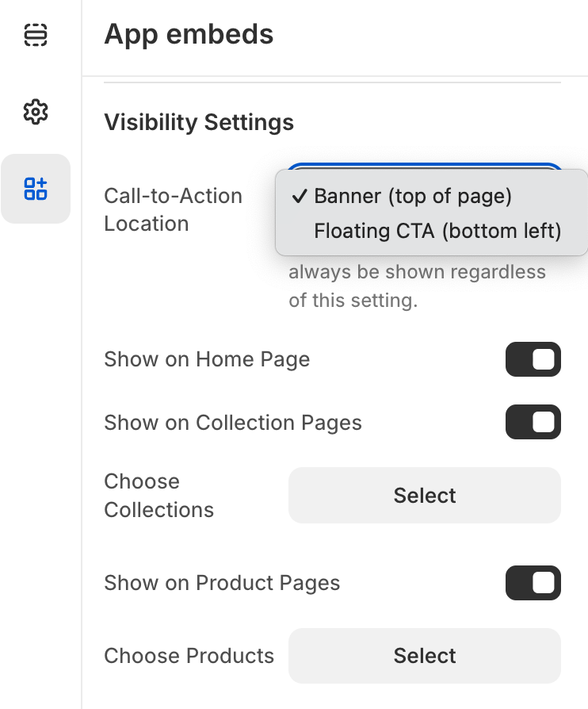Choose Banner (top of page) option
The image size is (588, 709).
click(412, 196)
